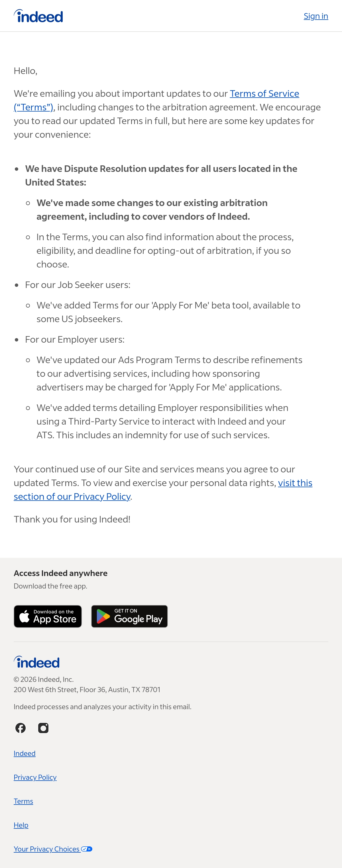Open Your Privacy Choices link
Viewport: 342px width, 868px height.
pos(53,849)
